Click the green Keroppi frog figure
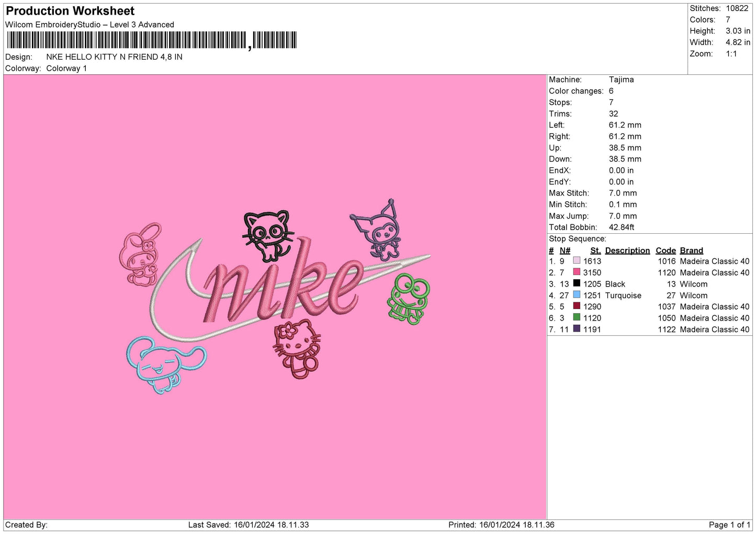 [x=410, y=299]
